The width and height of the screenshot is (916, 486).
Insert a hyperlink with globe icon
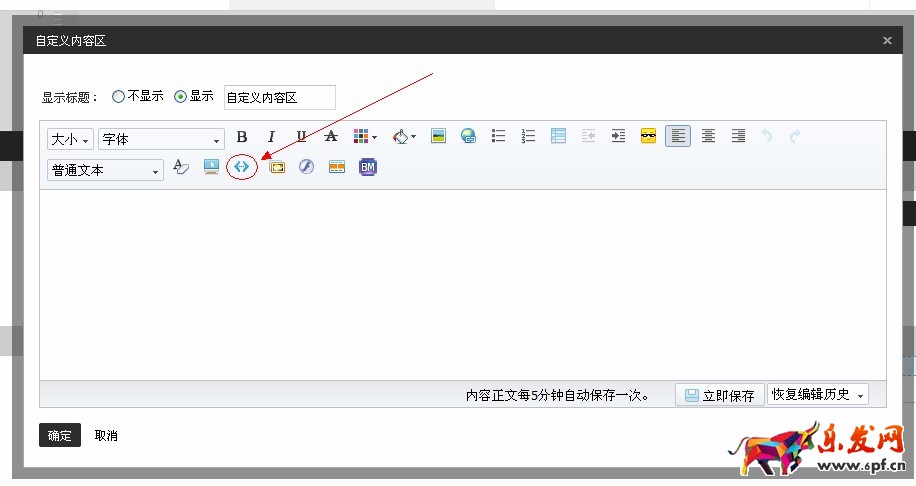coord(469,136)
